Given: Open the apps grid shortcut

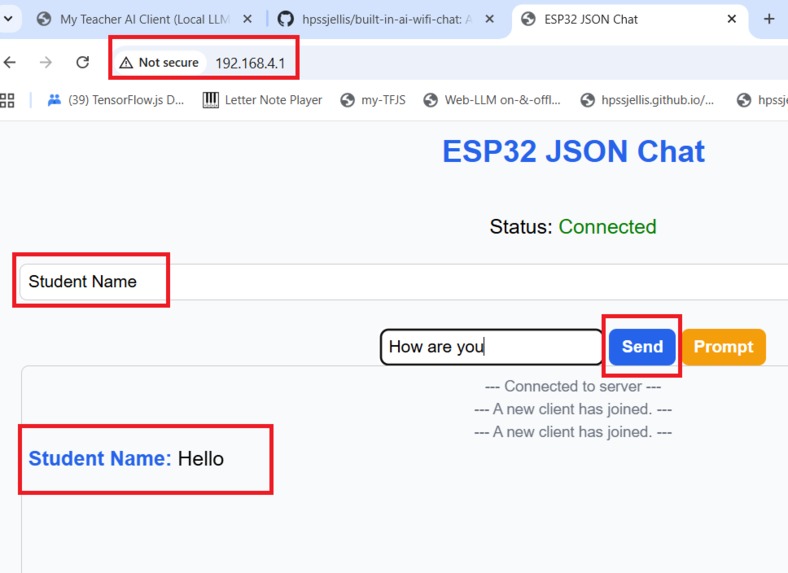Looking at the screenshot, I should (7, 100).
